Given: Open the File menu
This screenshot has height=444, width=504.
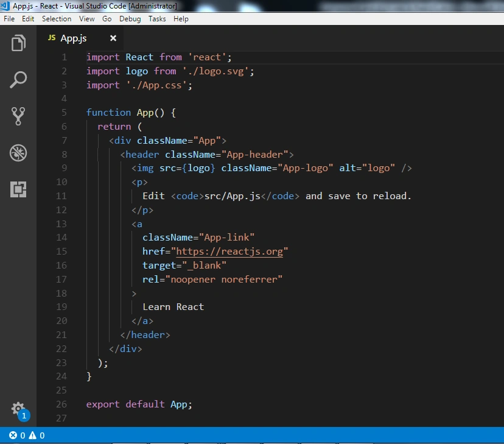Looking at the screenshot, I should tap(9, 19).
